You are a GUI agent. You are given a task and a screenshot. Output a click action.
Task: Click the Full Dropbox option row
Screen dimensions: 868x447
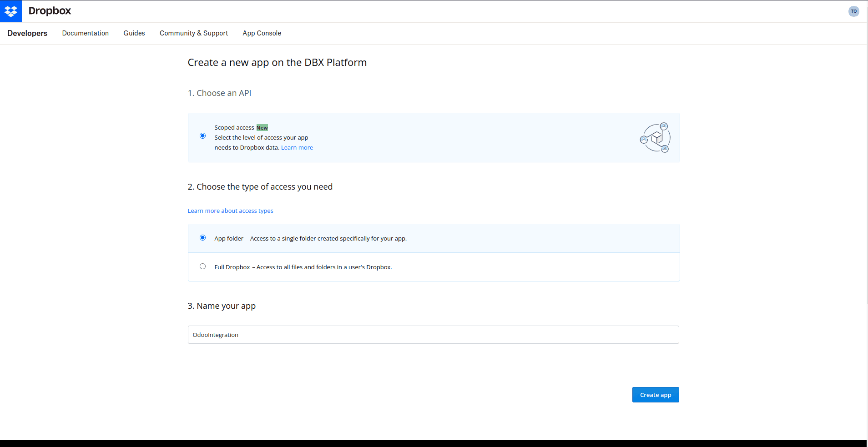433,267
